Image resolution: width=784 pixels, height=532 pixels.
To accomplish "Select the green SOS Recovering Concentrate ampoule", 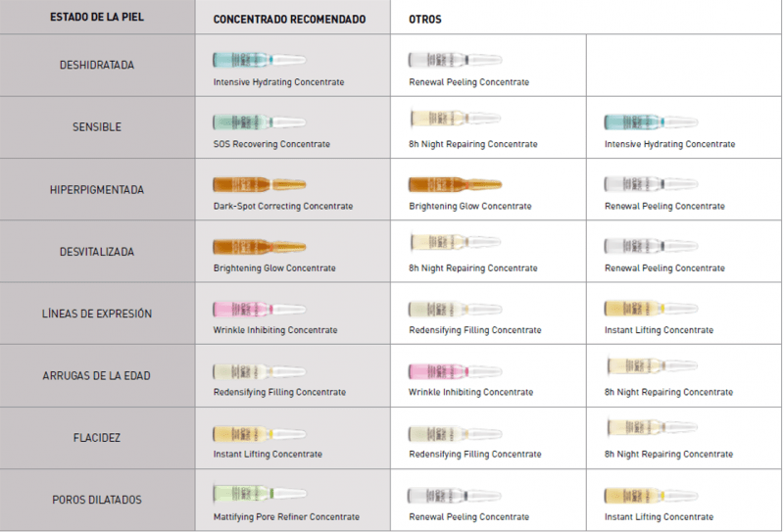I will pyautogui.click(x=260, y=121).
